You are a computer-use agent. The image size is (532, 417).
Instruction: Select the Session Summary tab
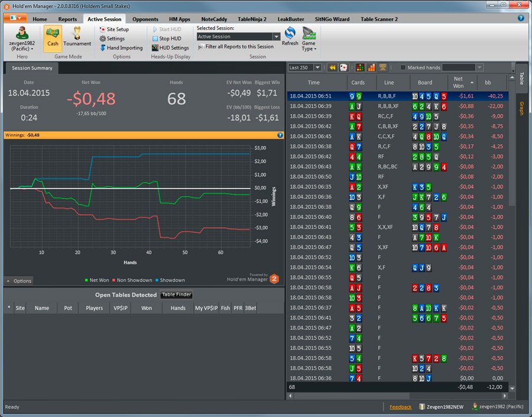click(32, 68)
